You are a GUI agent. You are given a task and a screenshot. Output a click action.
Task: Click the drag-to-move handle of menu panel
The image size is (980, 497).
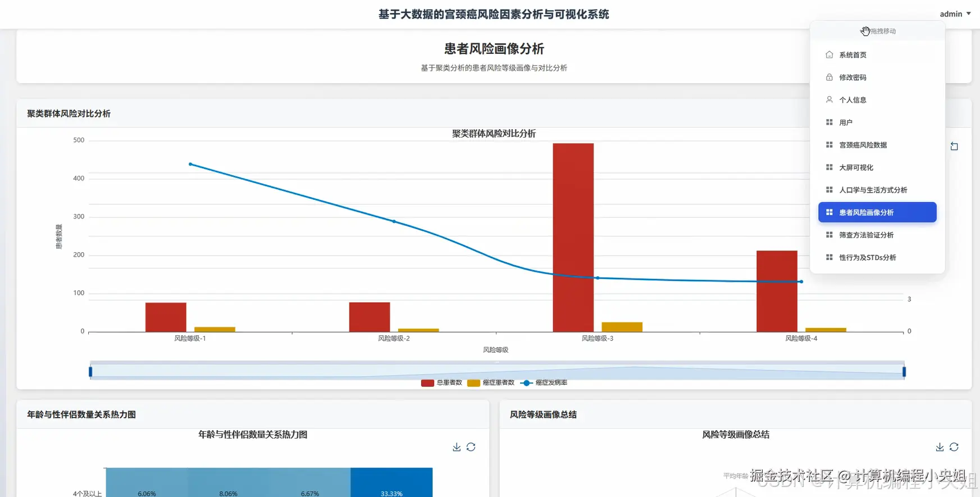878,31
